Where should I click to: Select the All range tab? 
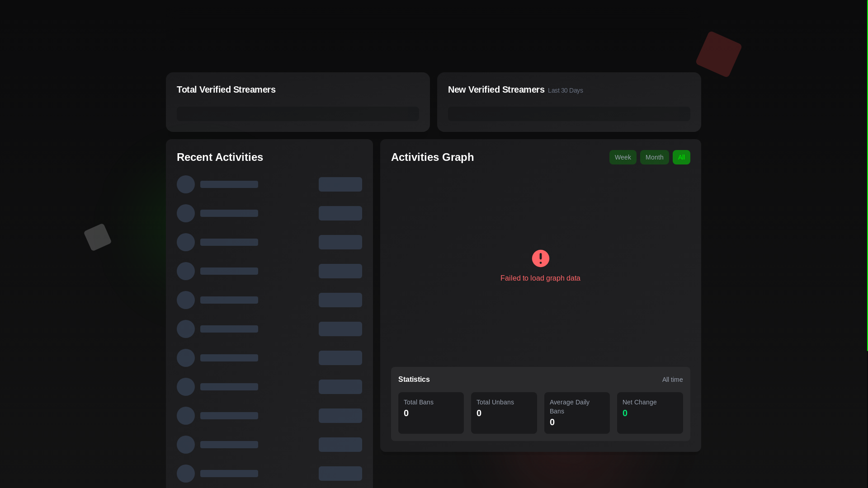pos(681,157)
